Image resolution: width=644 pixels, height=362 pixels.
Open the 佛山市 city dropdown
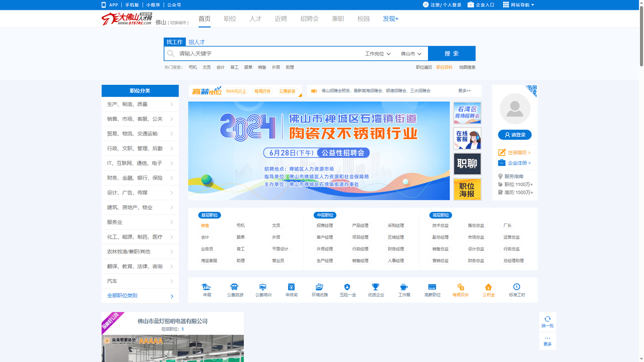[x=411, y=54]
